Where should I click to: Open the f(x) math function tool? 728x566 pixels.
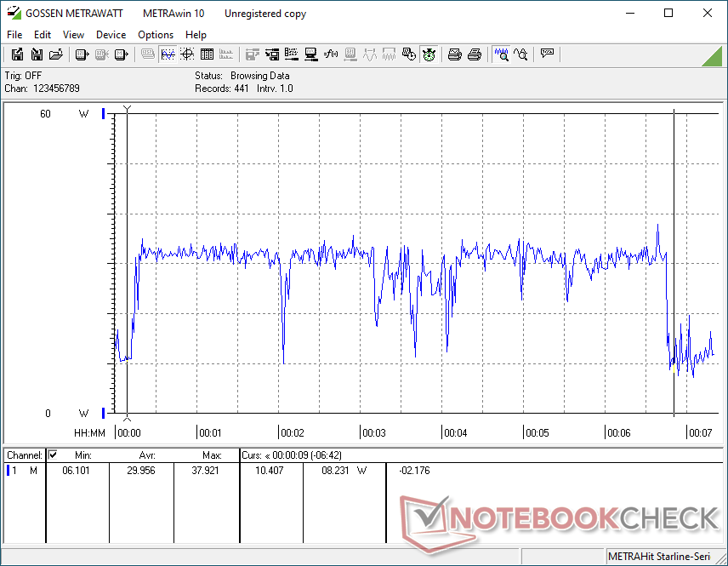click(x=331, y=54)
